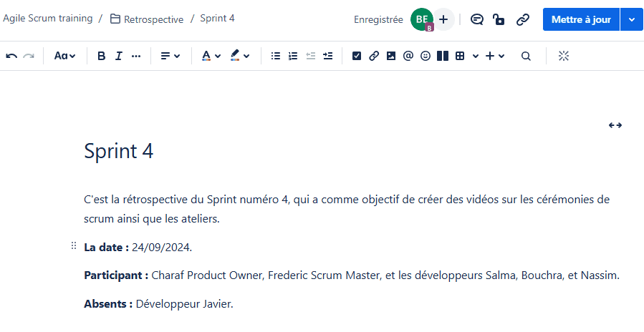Image resolution: width=644 pixels, height=332 pixels.
Task: Insert a column layout
Action: pyautogui.click(x=442, y=57)
